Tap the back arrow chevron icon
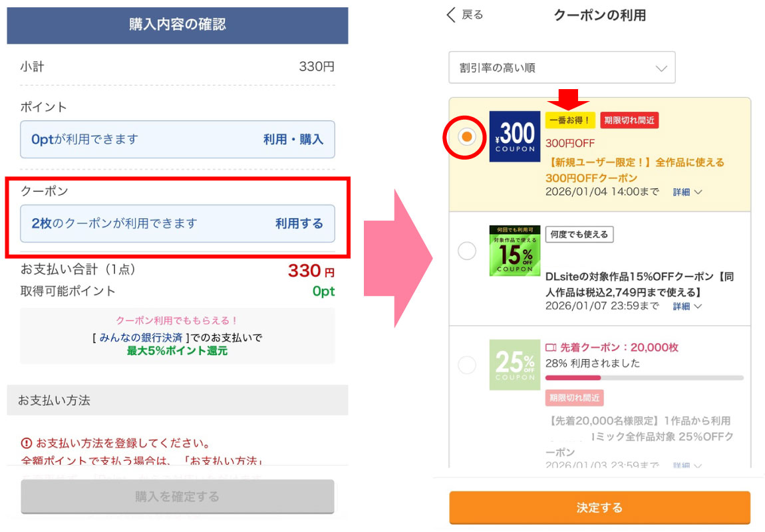Image resolution: width=765 pixels, height=532 pixels. point(452,15)
